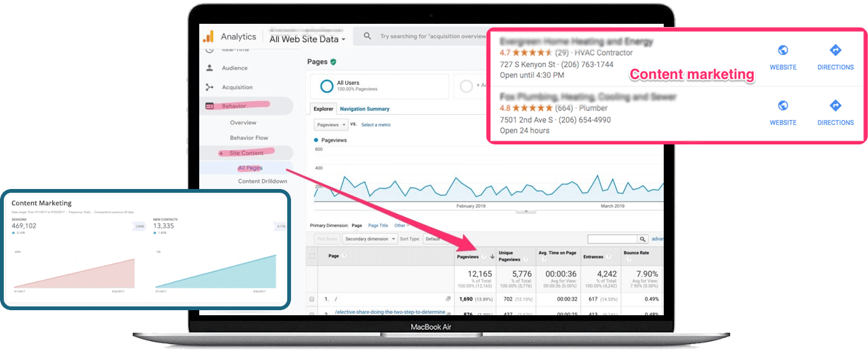Screen dimensions: 868x351
Task: Click the table filter search box
Action: click(x=612, y=239)
